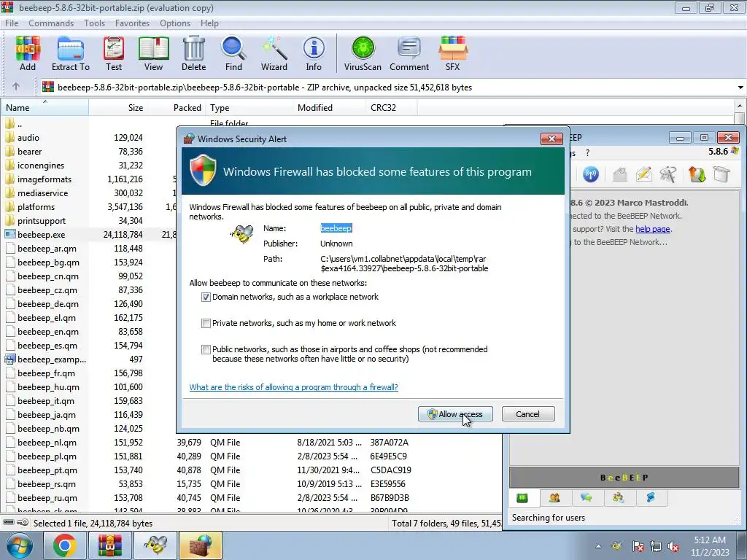Open the Favorites menu

(x=133, y=23)
